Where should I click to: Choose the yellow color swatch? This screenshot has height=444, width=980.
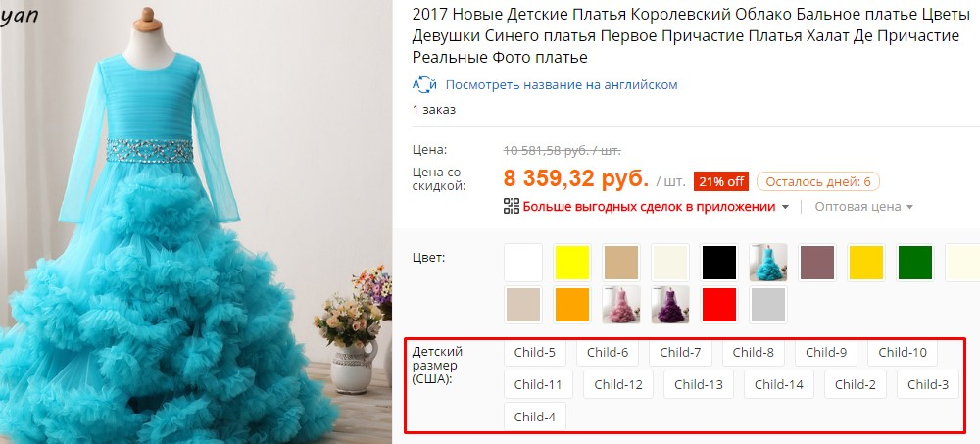coord(572,263)
